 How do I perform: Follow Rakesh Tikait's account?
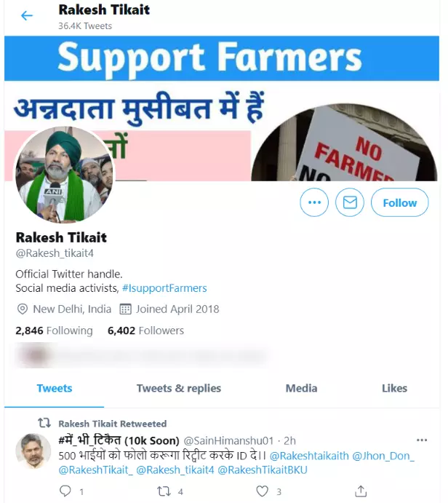tap(399, 202)
